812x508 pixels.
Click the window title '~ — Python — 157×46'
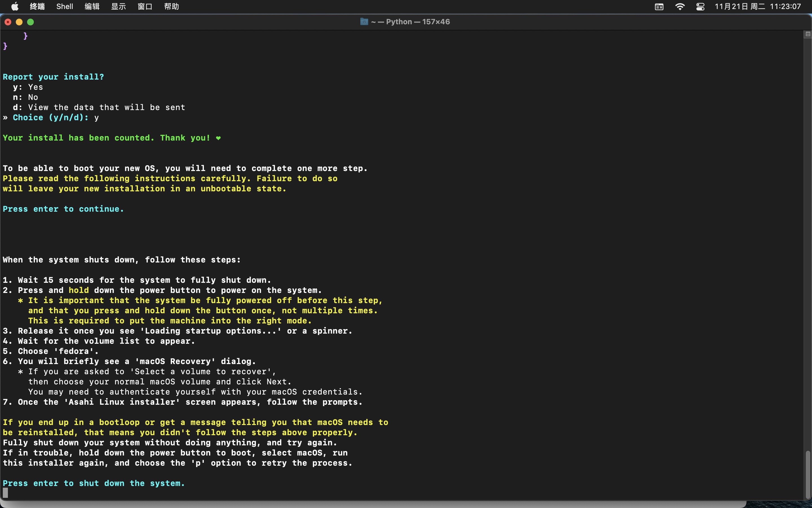pos(410,21)
